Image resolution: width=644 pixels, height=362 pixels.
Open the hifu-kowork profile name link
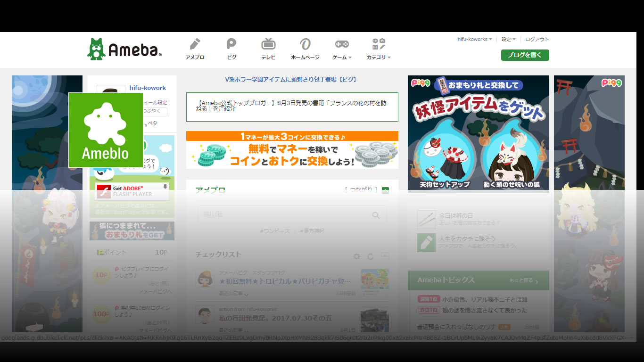148,88
